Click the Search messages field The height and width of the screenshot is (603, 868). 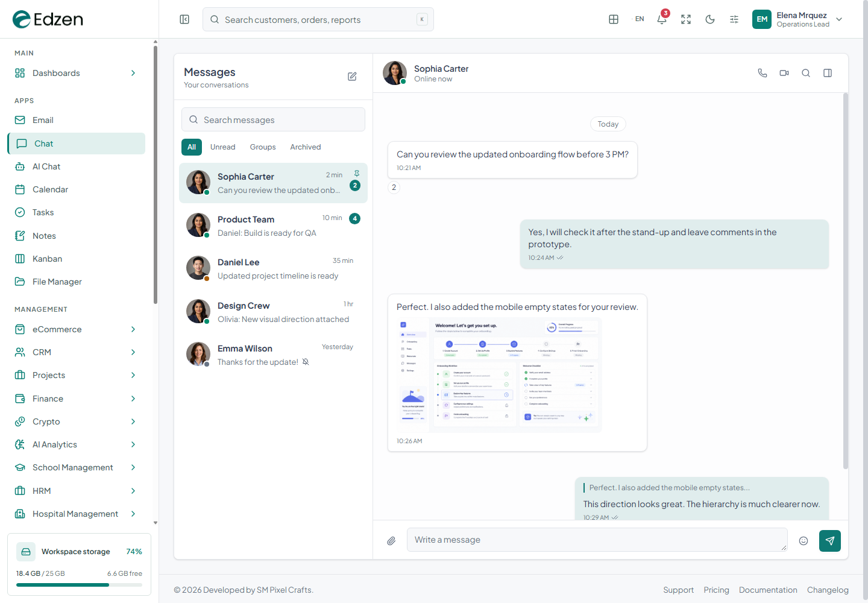coord(273,119)
